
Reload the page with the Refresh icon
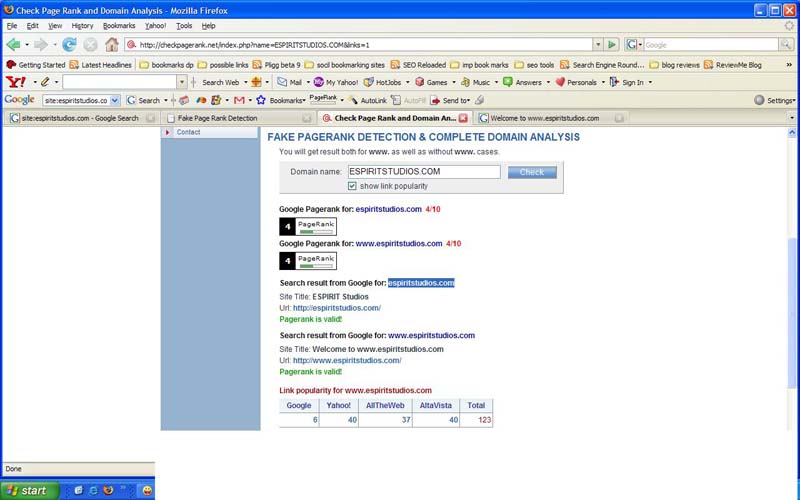pos(69,45)
